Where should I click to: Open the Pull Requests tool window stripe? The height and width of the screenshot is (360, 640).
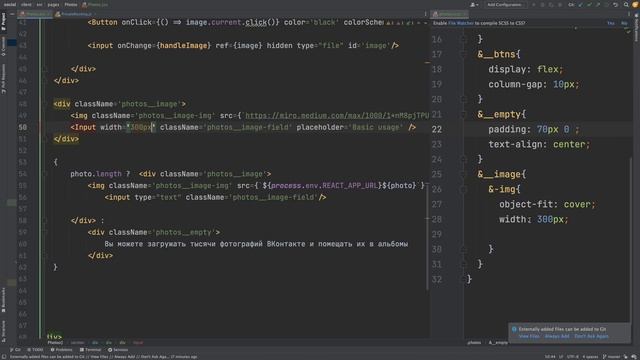[4, 79]
